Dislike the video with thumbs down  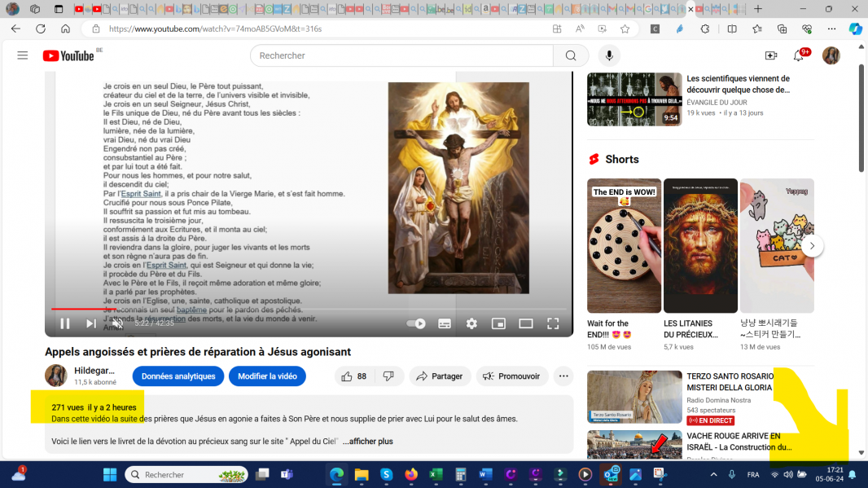(x=388, y=376)
